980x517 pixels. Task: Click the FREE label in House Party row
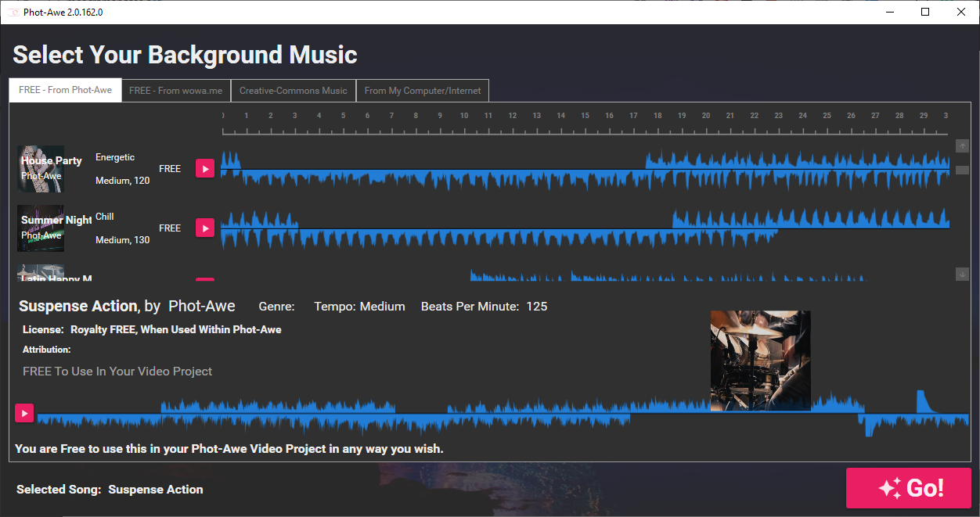(x=170, y=169)
